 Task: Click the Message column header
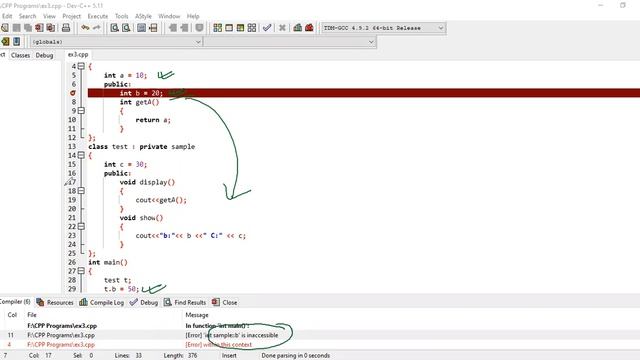[x=197, y=315]
